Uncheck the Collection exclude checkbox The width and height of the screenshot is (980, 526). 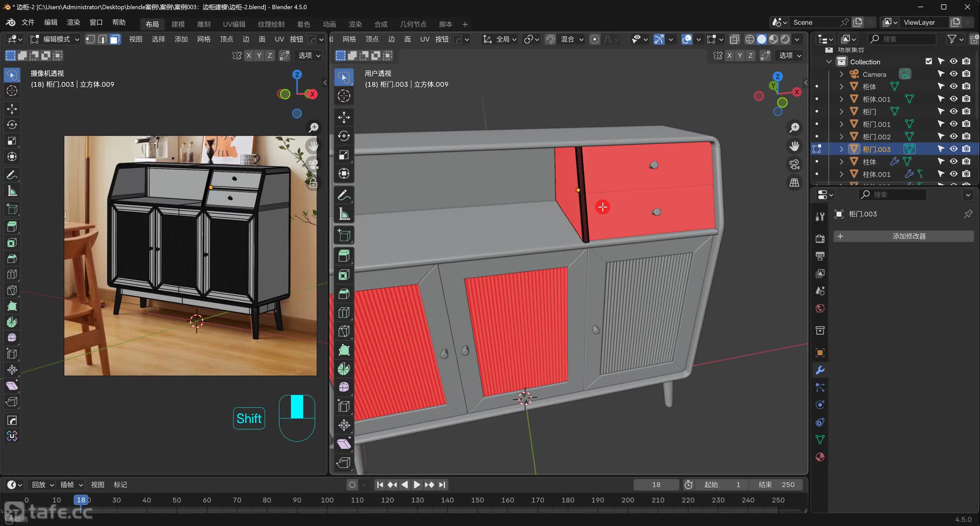click(x=929, y=61)
